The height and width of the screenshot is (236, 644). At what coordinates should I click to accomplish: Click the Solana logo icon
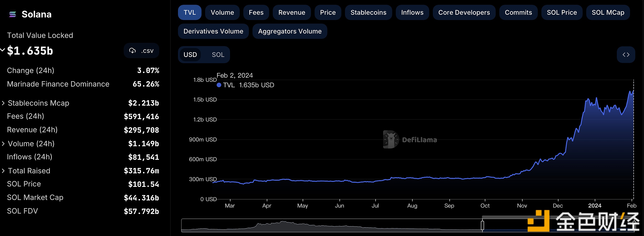(x=12, y=14)
